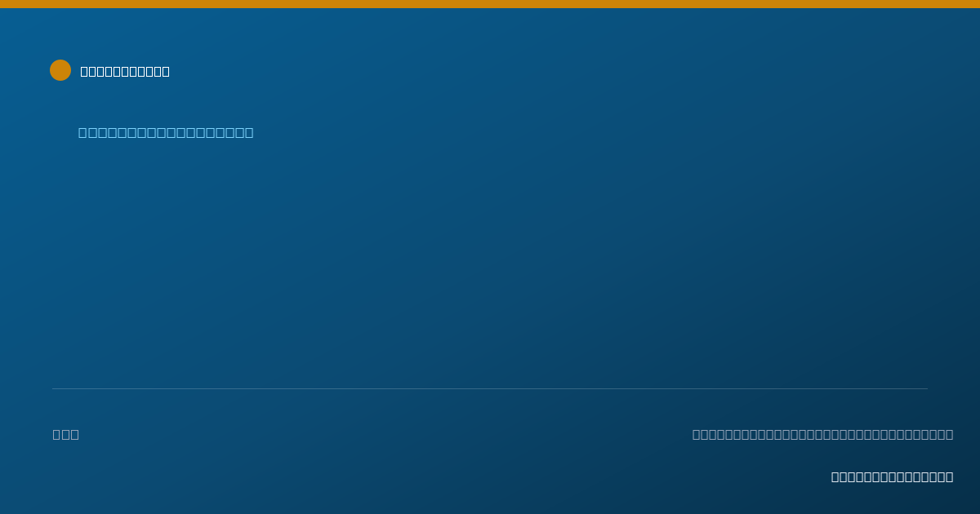Image resolution: width=980 pixels, height=514 pixels.
Task: Select the white title text beside the orange circle
Action: [125, 71]
